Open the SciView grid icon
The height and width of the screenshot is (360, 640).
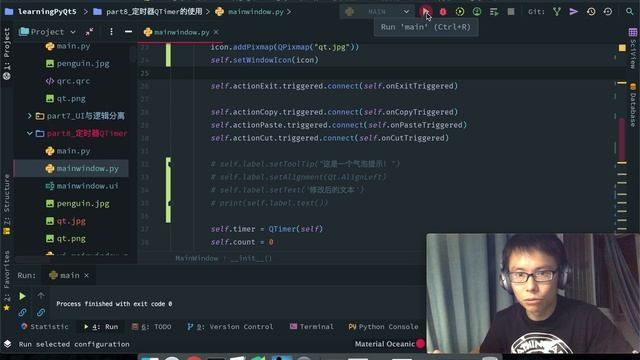tap(633, 32)
